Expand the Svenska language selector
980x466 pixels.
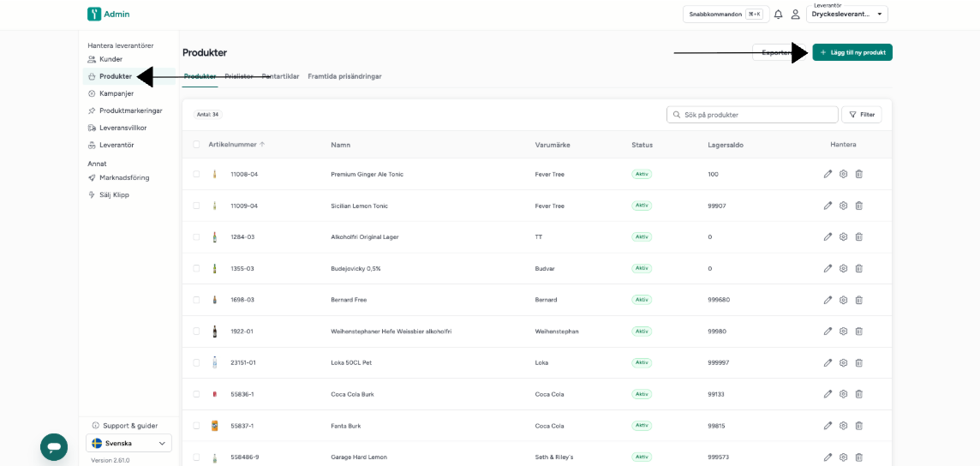tap(128, 443)
